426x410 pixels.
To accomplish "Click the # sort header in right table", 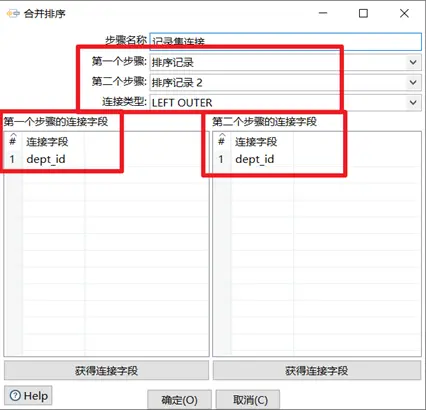I will click(221, 140).
